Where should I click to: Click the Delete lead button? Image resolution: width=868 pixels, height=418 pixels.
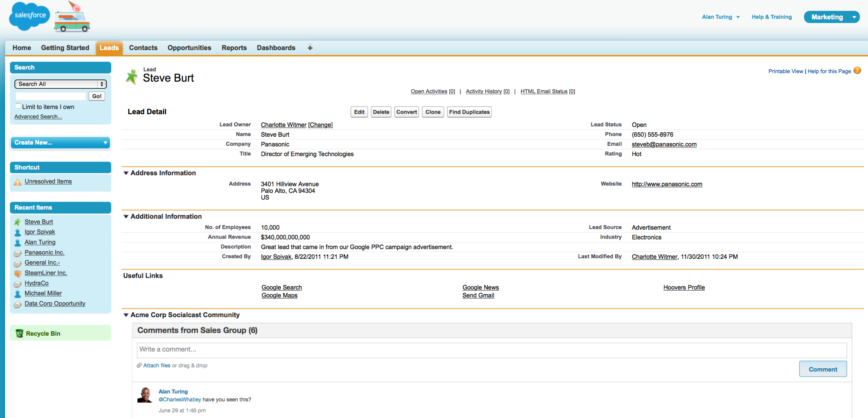pos(381,112)
